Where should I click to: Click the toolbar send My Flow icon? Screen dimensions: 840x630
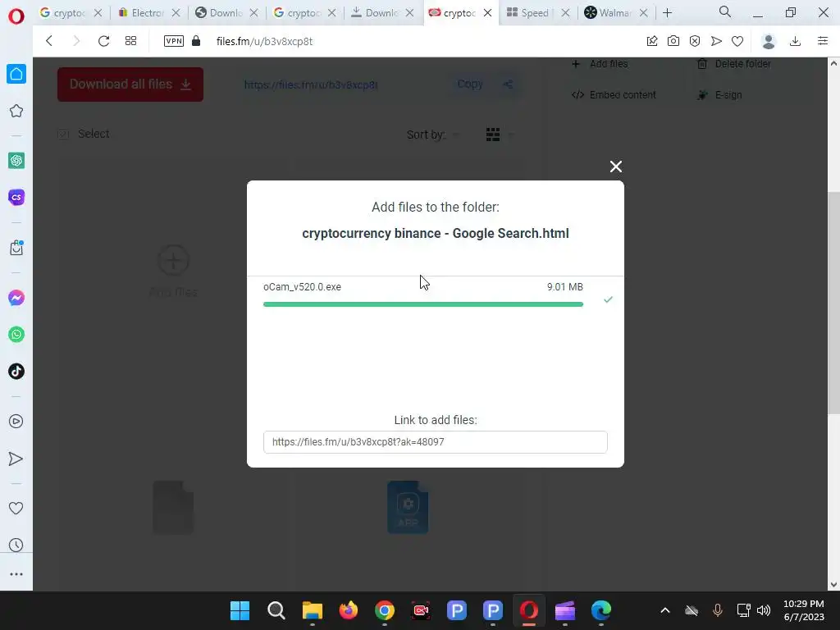pos(716,41)
